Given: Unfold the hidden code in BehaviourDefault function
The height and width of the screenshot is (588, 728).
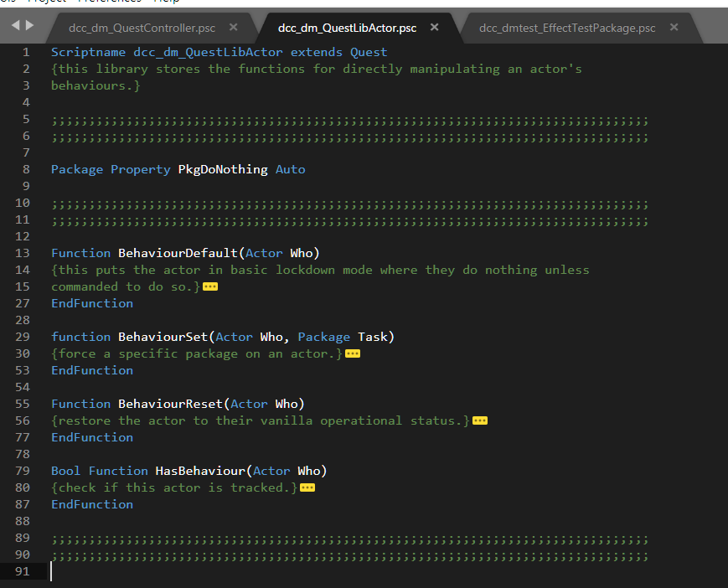Looking at the screenshot, I should (209, 286).
